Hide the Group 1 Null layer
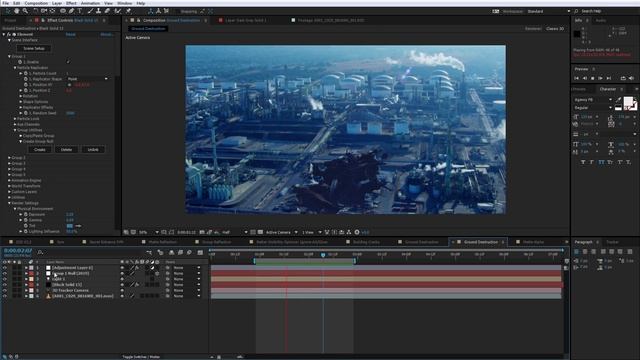640x360 pixels. tap(5, 273)
